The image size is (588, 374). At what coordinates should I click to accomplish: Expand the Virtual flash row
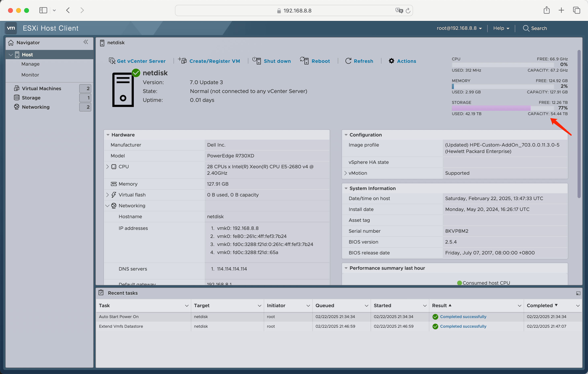pos(107,195)
